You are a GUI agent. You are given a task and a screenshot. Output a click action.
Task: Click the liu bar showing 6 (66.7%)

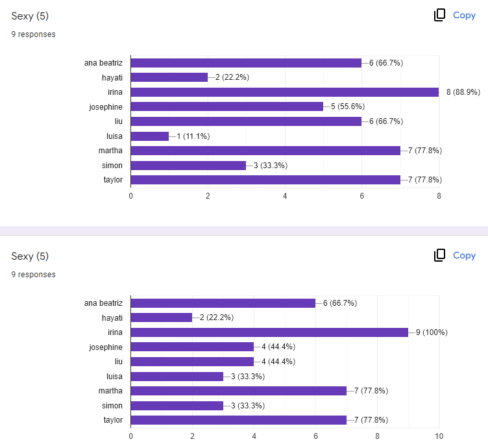coord(246,121)
